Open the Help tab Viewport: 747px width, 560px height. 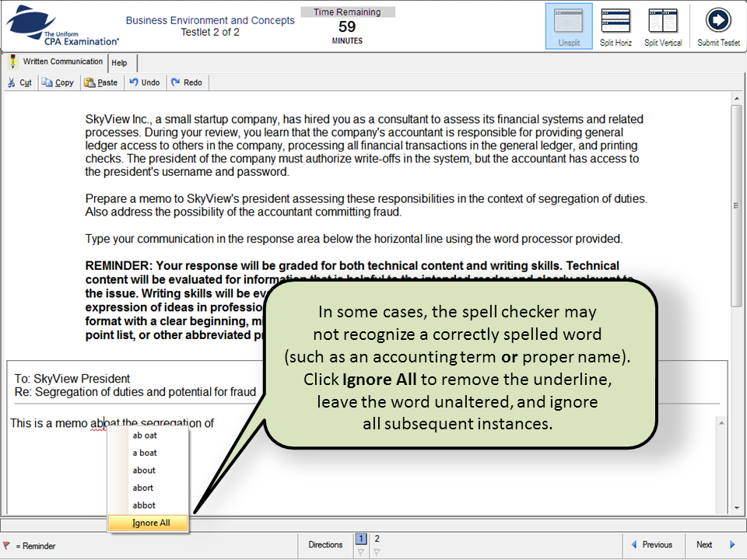119,63
